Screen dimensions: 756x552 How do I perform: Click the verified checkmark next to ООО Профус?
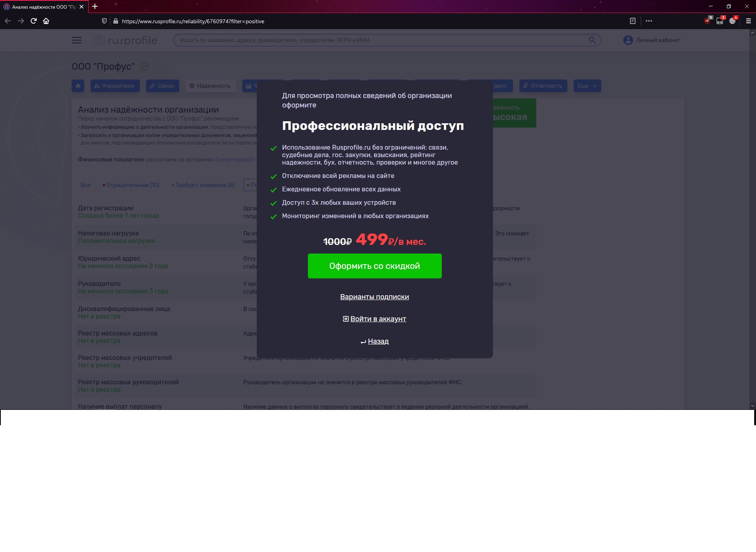(145, 67)
